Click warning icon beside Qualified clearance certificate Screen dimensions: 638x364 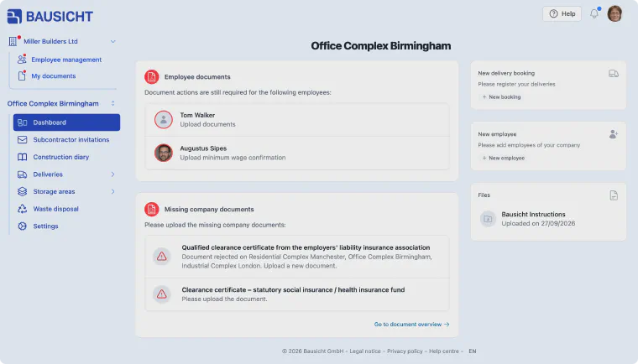161,256
